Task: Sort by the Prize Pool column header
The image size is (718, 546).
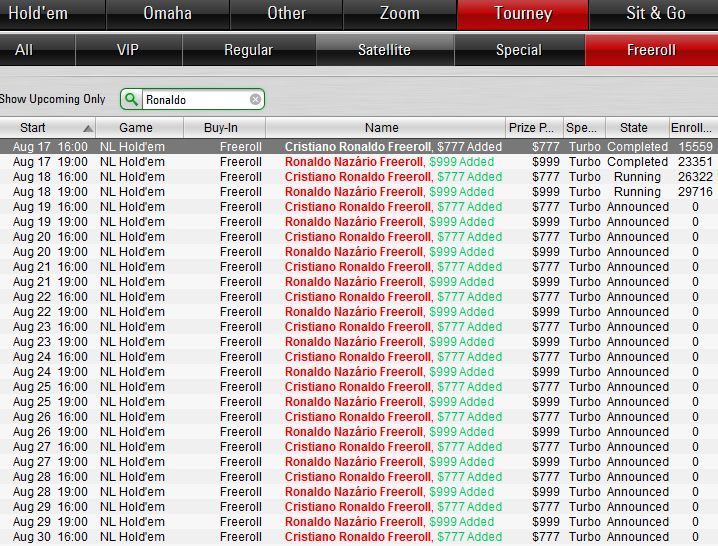Action: 533,128
